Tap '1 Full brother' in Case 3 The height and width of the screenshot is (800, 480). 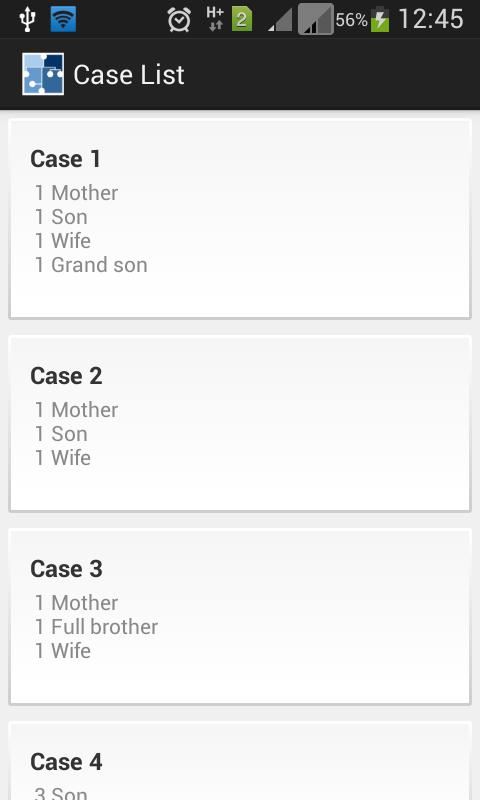point(96,627)
